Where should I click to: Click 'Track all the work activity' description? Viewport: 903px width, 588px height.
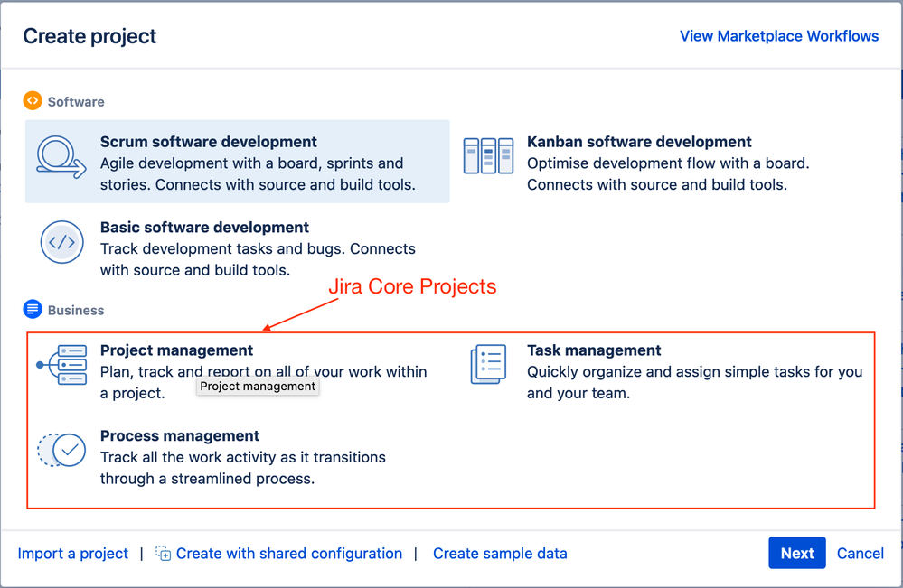243,468
